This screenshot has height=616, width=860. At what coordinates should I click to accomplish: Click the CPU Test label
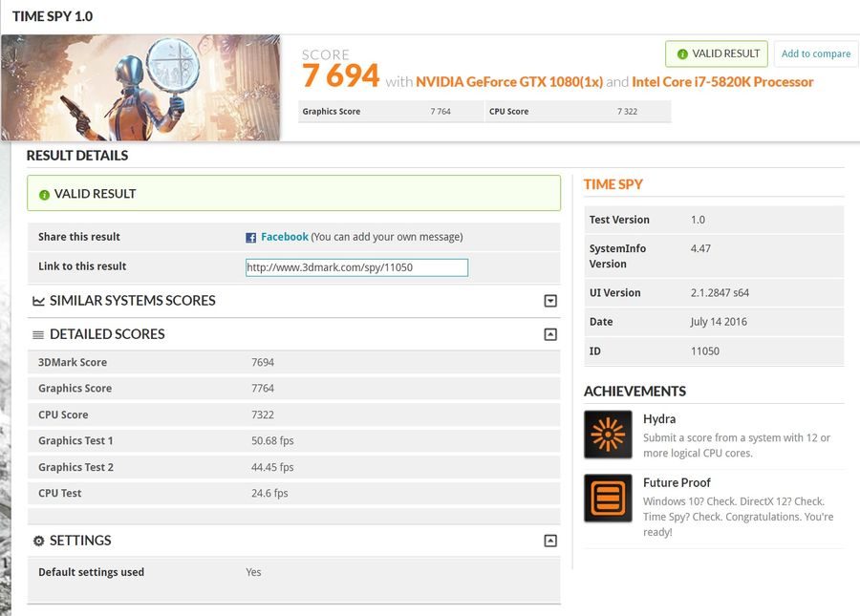coord(60,493)
